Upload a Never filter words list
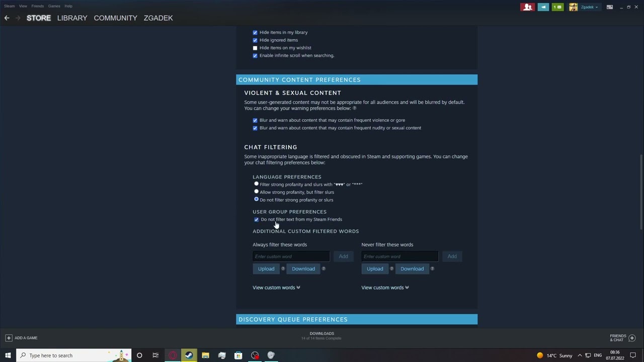Image resolution: width=644 pixels, height=362 pixels. pos(375,268)
